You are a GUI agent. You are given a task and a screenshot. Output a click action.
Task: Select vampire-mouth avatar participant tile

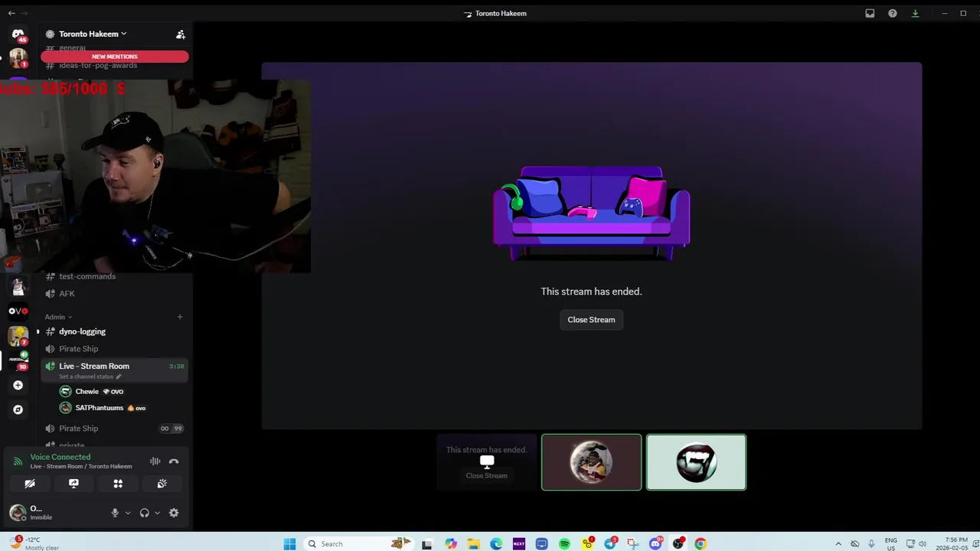pos(696,462)
